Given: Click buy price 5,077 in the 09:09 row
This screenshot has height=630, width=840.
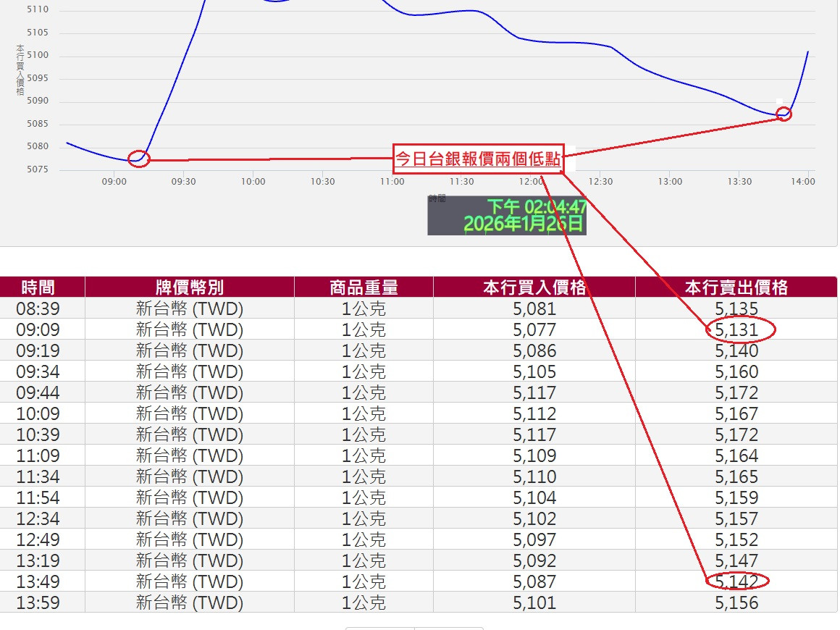Looking at the screenshot, I should 534,330.
